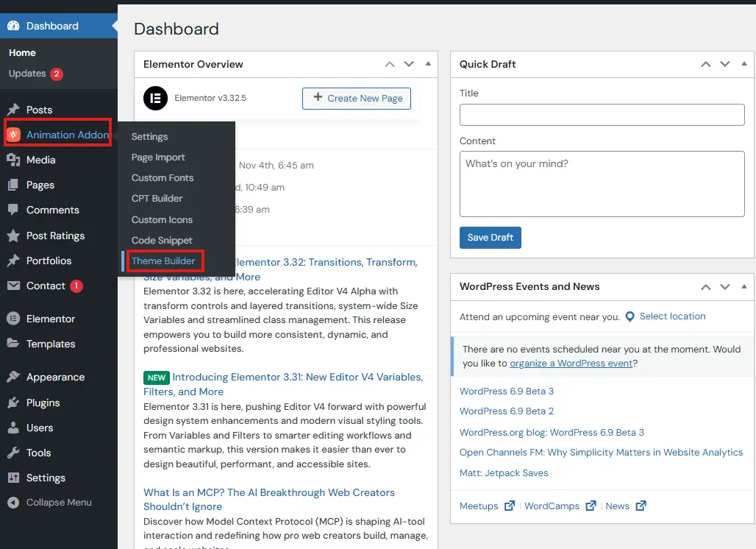The image size is (756, 549).
Task: Click the Post Ratings star icon
Action: [13, 235]
